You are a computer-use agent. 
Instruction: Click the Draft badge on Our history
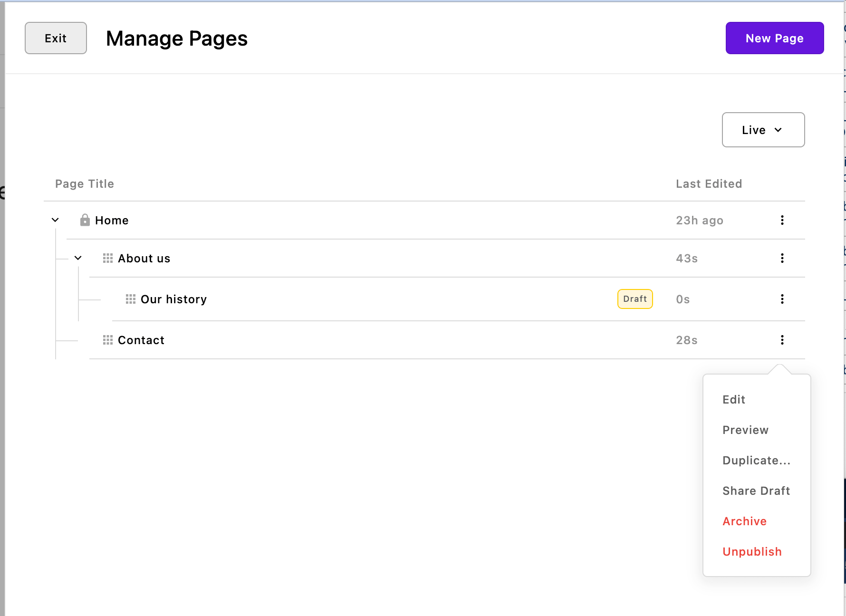[635, 299]
